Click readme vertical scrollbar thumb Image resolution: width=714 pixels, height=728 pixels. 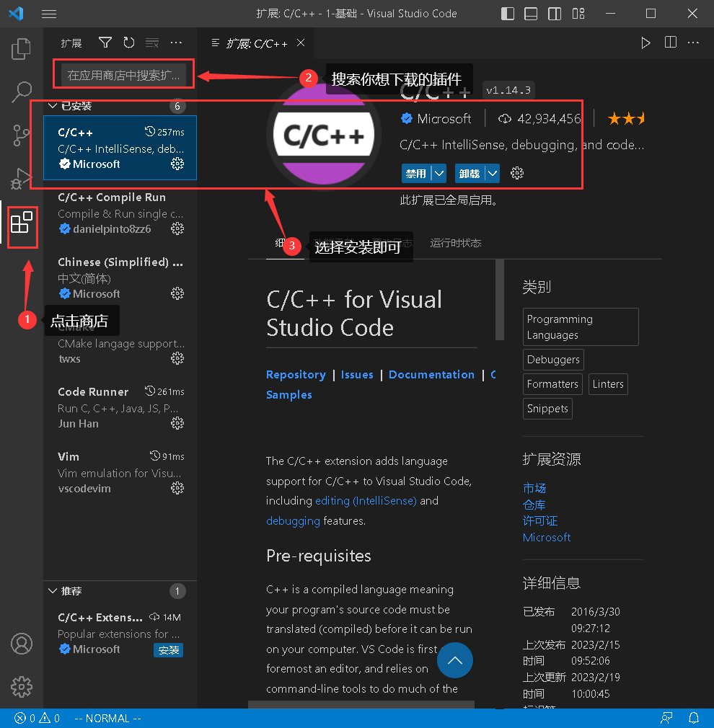(x=500, y=301)
